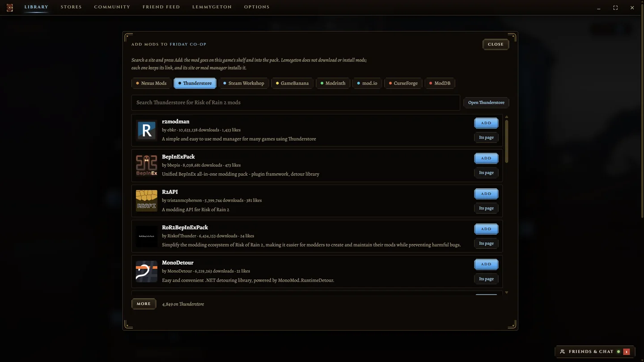Add r2modman to the pack
Viewport: 644px width, 362px height.
pos(486,123)
